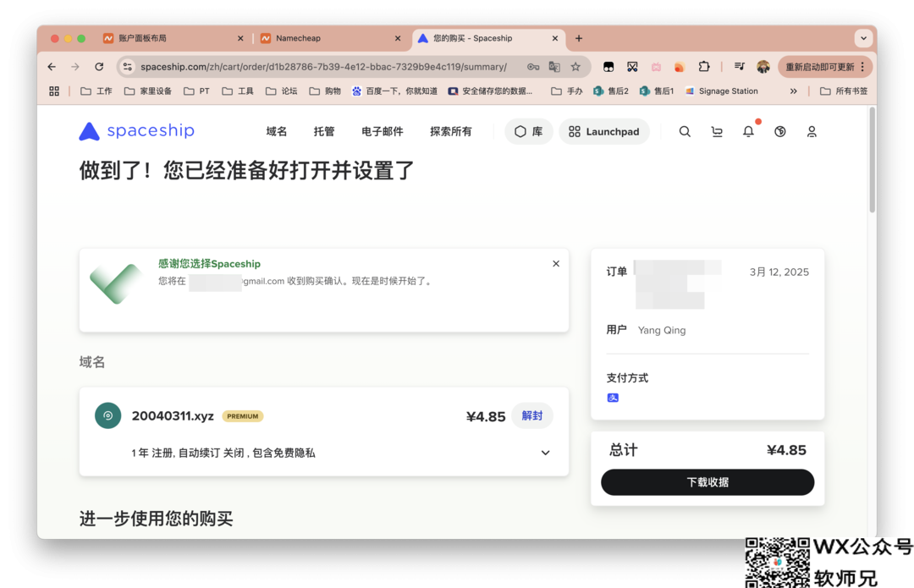The image size is (914, 588).
Task: Click the black mask extension icon
Action: pos(608,67)
